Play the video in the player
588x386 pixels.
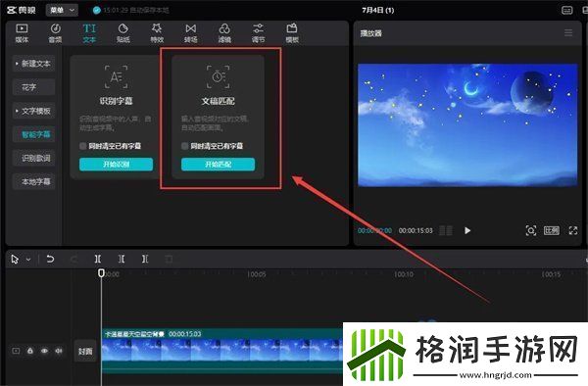(x=467, y=230)
